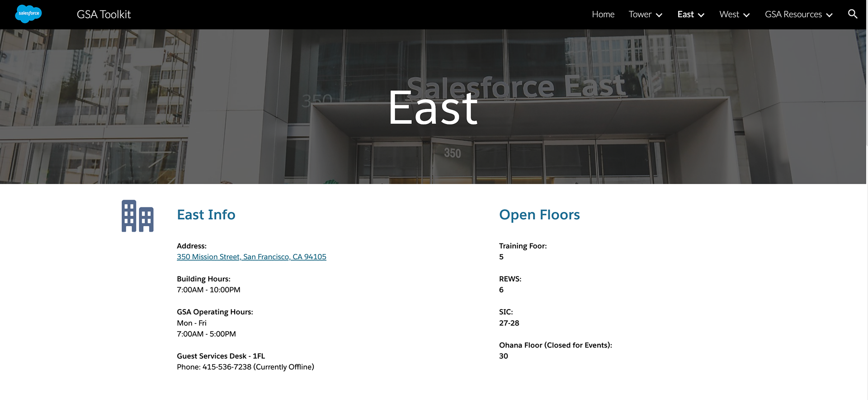The width and height of the screenshot is (868, 400).
Task: Open the 350 Mission Street address link
Action: click(x=251, y=257)
